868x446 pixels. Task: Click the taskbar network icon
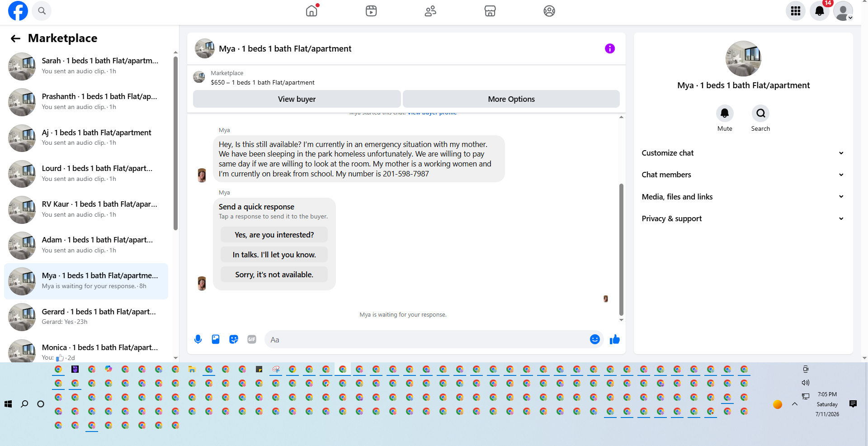(806, 396)
